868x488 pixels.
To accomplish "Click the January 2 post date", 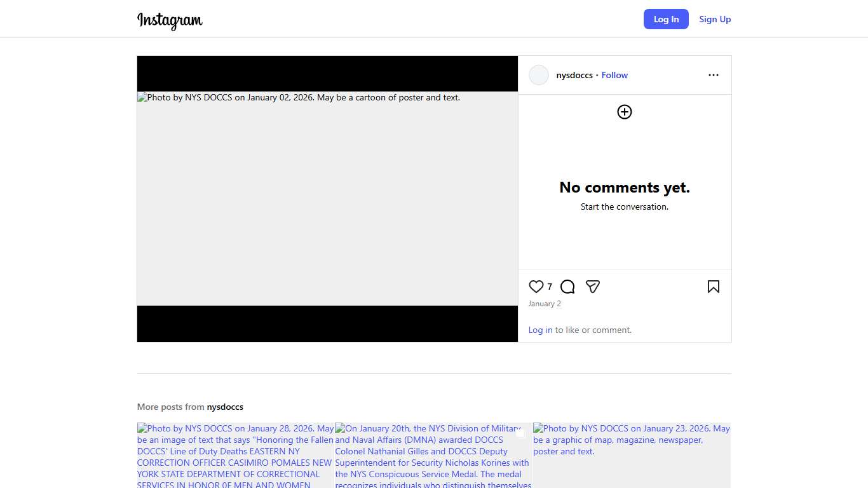I will pos(545,304).
